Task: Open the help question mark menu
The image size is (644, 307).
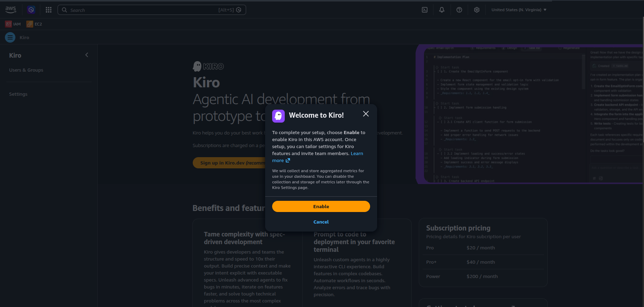Action: pos(459,10)
